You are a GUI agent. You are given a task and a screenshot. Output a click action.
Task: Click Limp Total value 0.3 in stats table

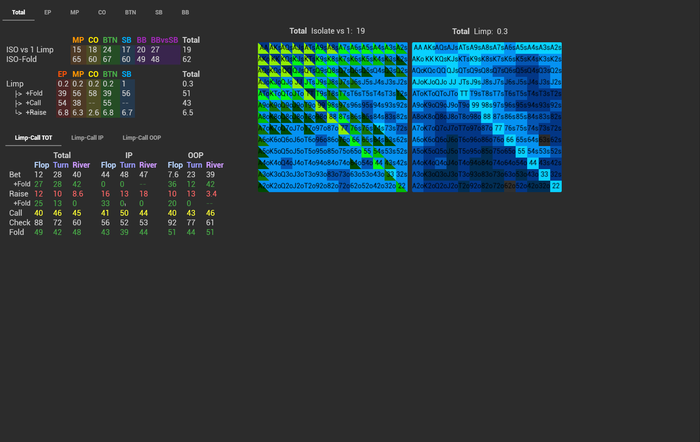tap(188, 84)
